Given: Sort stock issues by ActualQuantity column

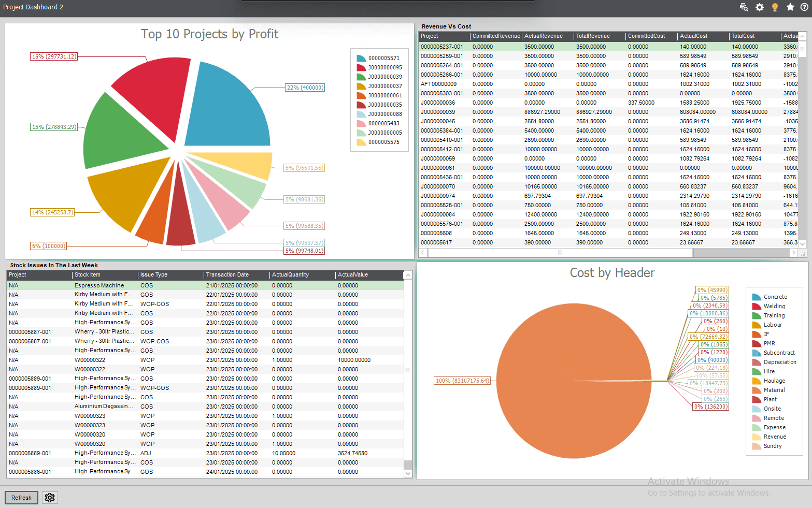Looking at the screenshot, I should pos(303,275).
